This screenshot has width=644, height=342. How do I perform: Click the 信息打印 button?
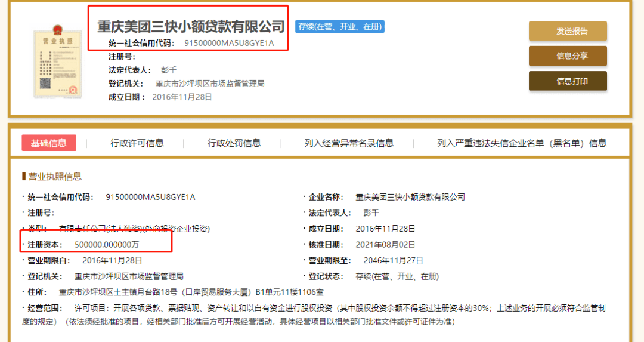[x=568, y=81]
